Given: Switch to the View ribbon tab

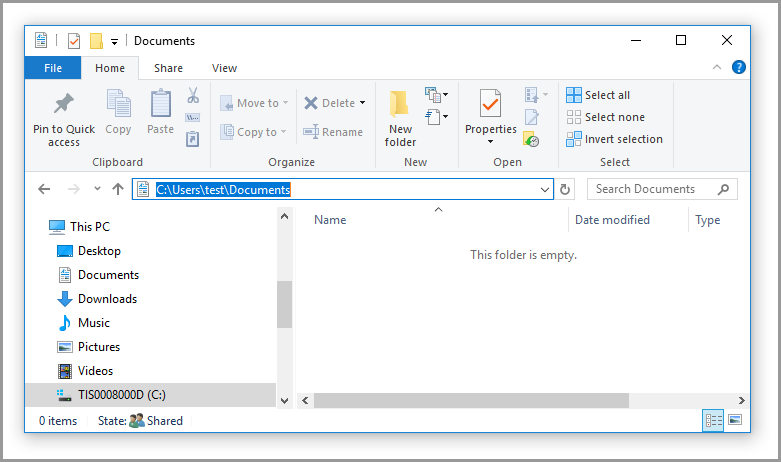Looking at the screenshot, I should point(224,68).
